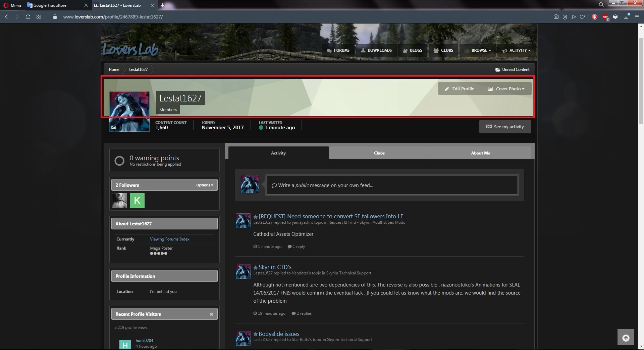The height and width of the screenshot is (350, 644).
Task: Open Unread Content link
Action: tap(513, 70)
